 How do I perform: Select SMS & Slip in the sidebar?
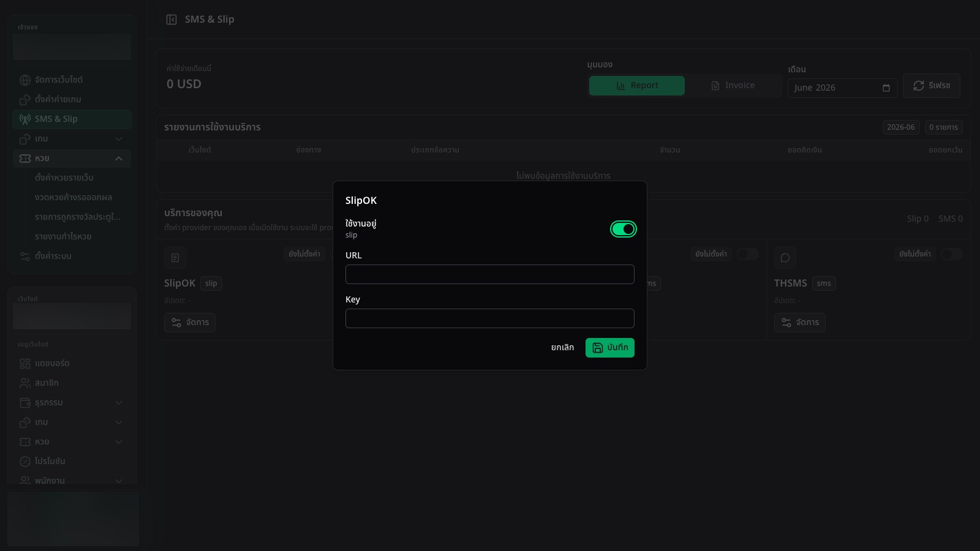[x=72, y=119]
